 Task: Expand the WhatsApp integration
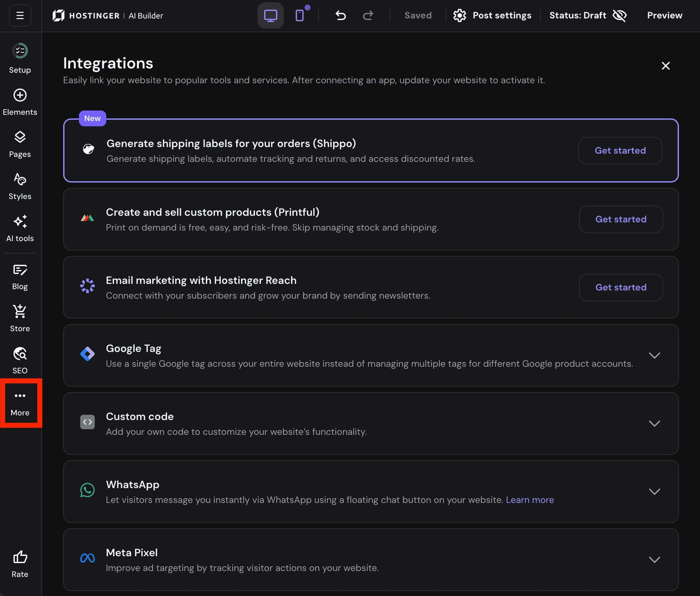click(x=654, y=491)
